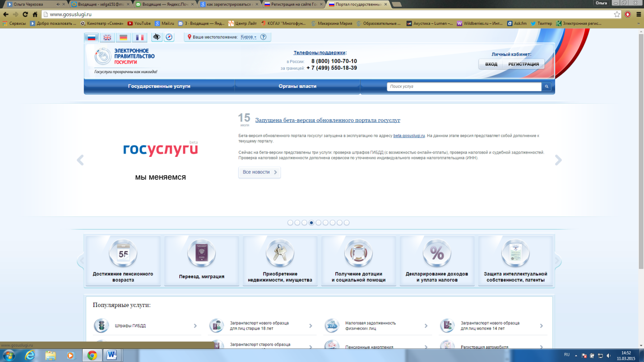644x362 pixels.
Task: Open the Штрафы ГИБДД service
Action: (x=130, y=326)
